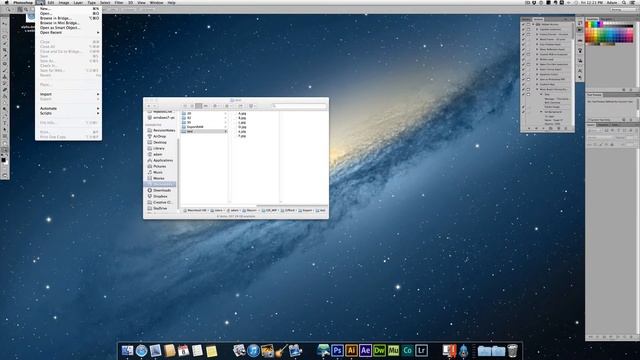Select Browse in Bridge… menu entry
This screenshot has width=640, height=360.
(68, 18)
